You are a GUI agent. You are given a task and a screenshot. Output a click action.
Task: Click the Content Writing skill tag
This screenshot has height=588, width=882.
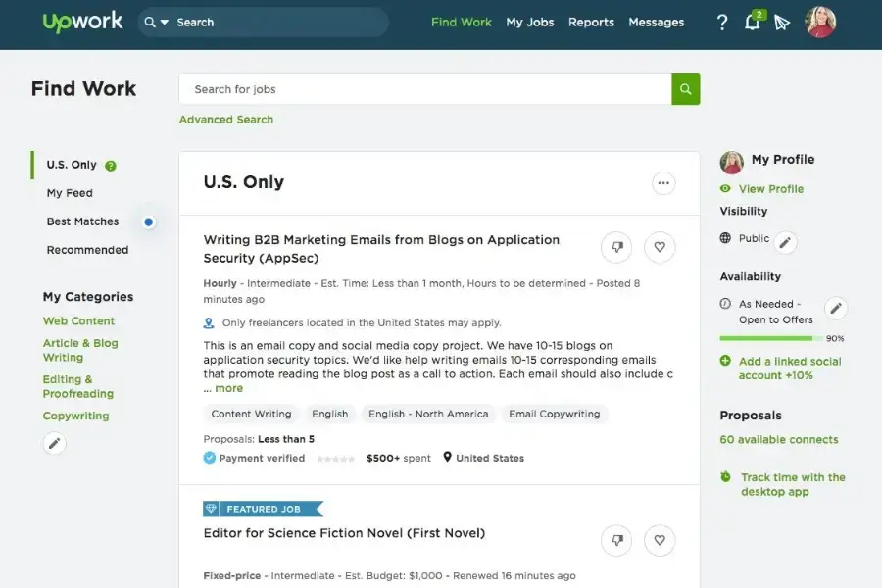coord(252,414)
